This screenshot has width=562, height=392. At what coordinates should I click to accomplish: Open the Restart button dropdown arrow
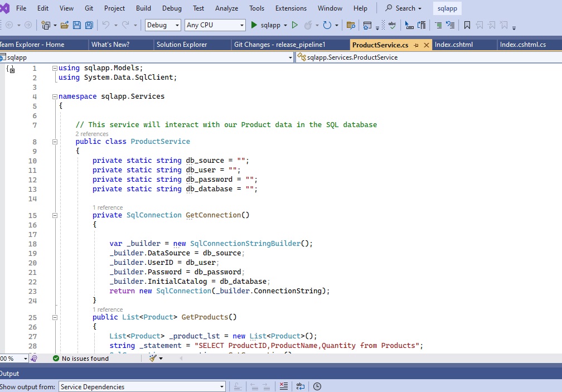click(337, 26)
